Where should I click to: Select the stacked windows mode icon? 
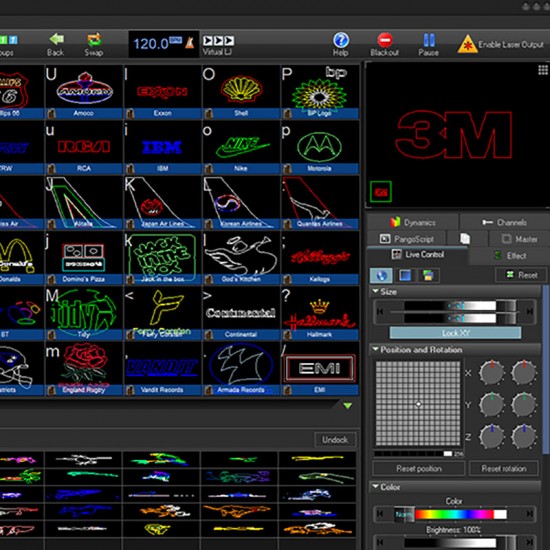click(x=428, y=275)
